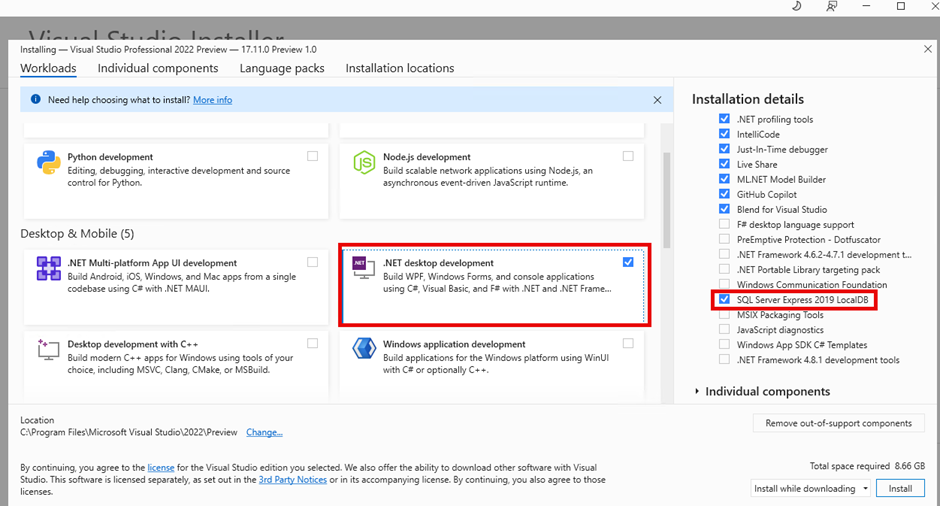Check F# desktop language support

724,224
